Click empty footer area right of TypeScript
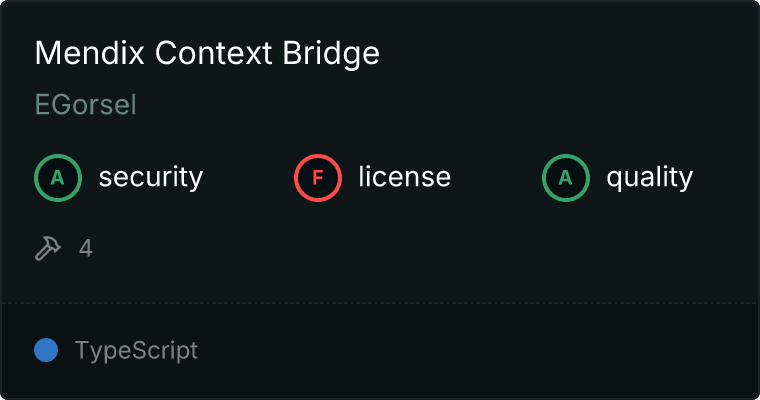The image size is (760, 400). click(480, 351)
